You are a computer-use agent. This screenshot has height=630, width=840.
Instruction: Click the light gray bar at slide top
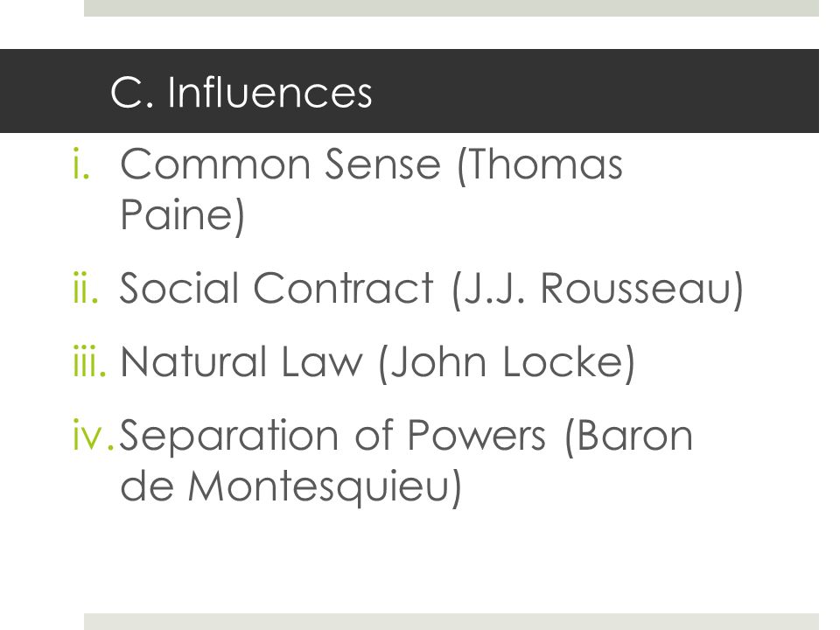click(x=451, y=8)
